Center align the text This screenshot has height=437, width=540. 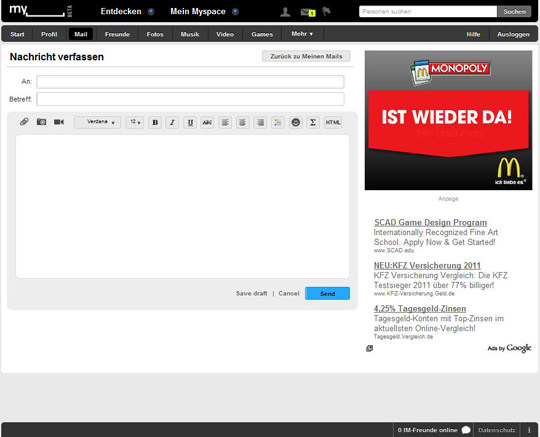pos(242,122)
